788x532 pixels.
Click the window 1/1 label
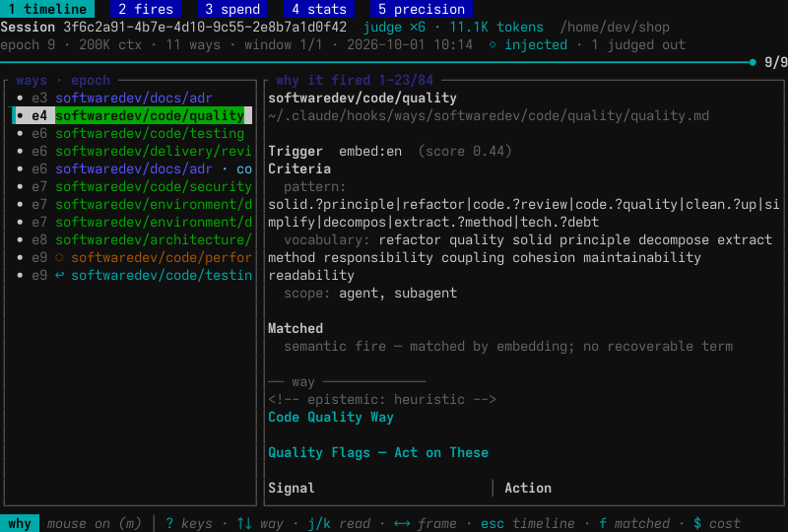tap(284, 44)
